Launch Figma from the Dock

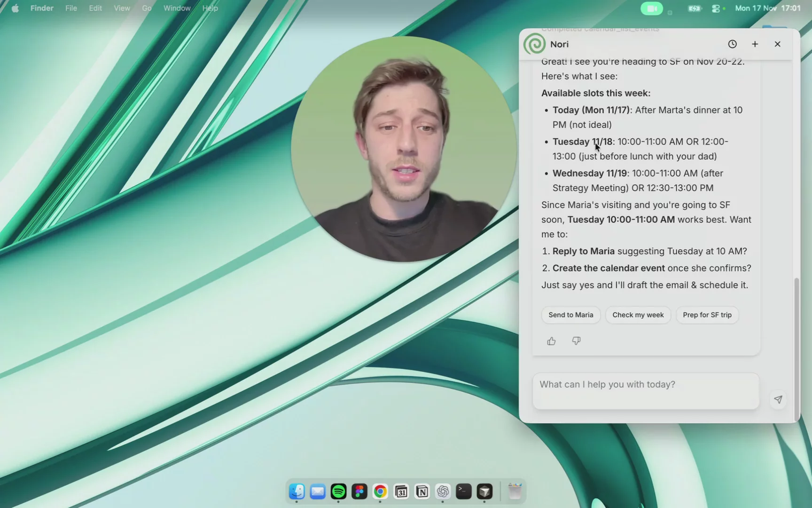[359, 491]
